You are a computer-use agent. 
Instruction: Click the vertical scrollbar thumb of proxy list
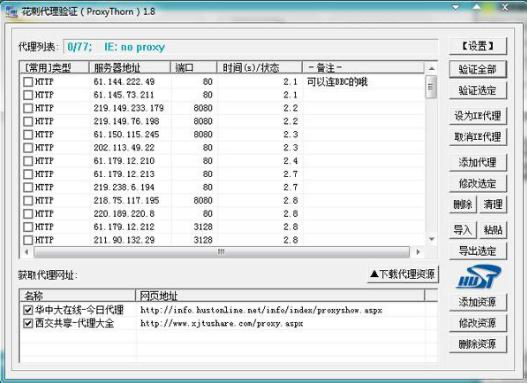click(x=431, y=87)
